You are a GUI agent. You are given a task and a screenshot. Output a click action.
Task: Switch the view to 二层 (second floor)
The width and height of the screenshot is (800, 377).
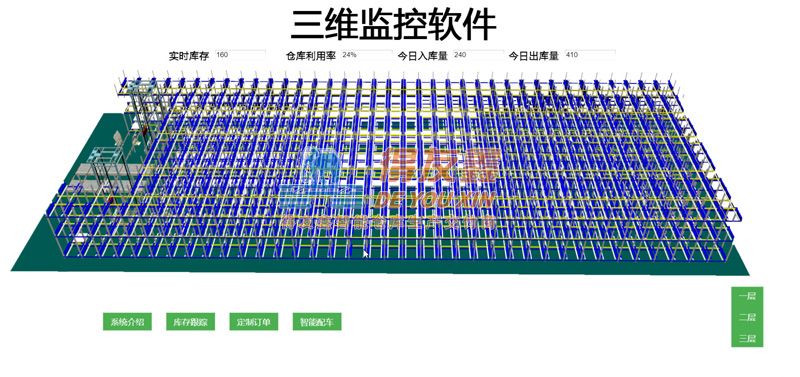(x=747, y=317)
